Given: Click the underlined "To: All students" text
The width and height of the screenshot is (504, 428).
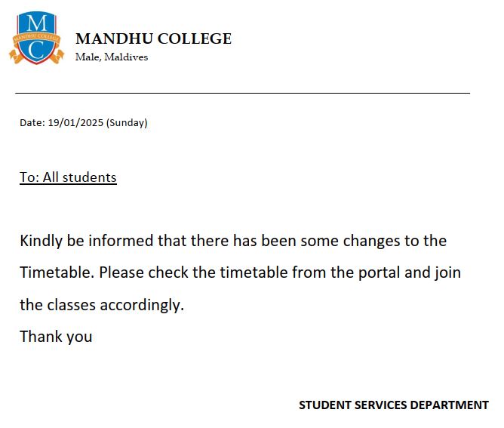Looking at the screenshot, I should [x=68, y=177].
